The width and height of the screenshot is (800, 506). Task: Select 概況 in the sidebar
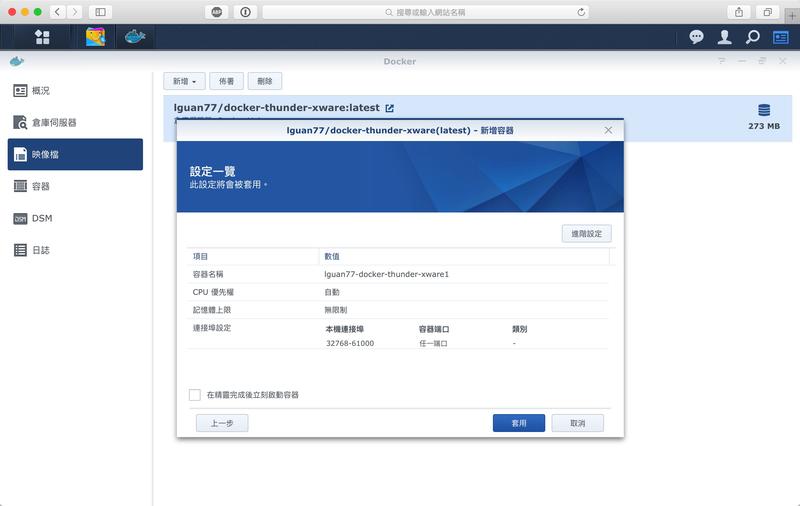click(76, 91)
